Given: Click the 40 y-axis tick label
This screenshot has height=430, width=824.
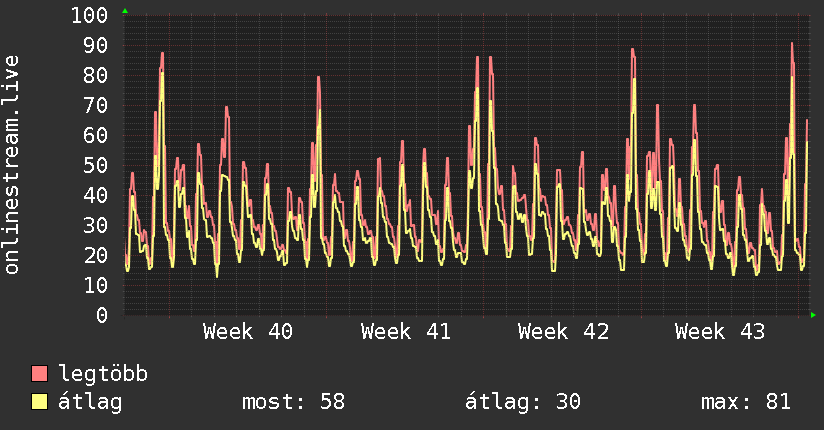Looking at the screenshot, I should 96,195.
